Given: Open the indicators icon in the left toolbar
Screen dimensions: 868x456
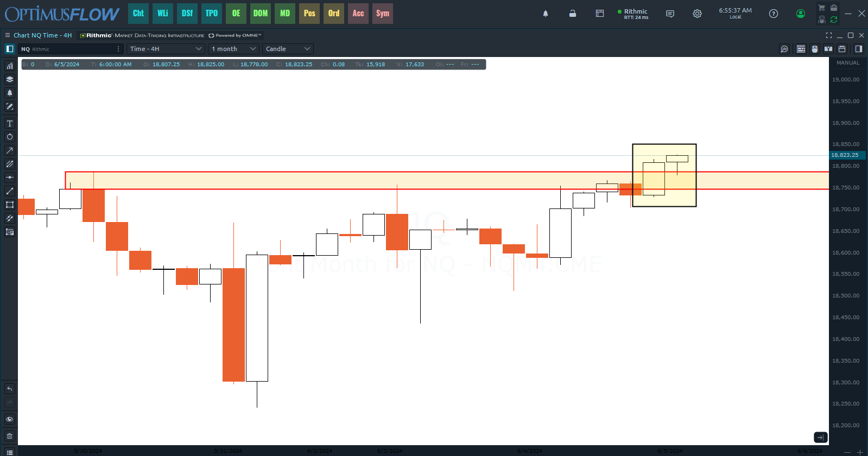Looking at the screenshot, I should (9, 66).
